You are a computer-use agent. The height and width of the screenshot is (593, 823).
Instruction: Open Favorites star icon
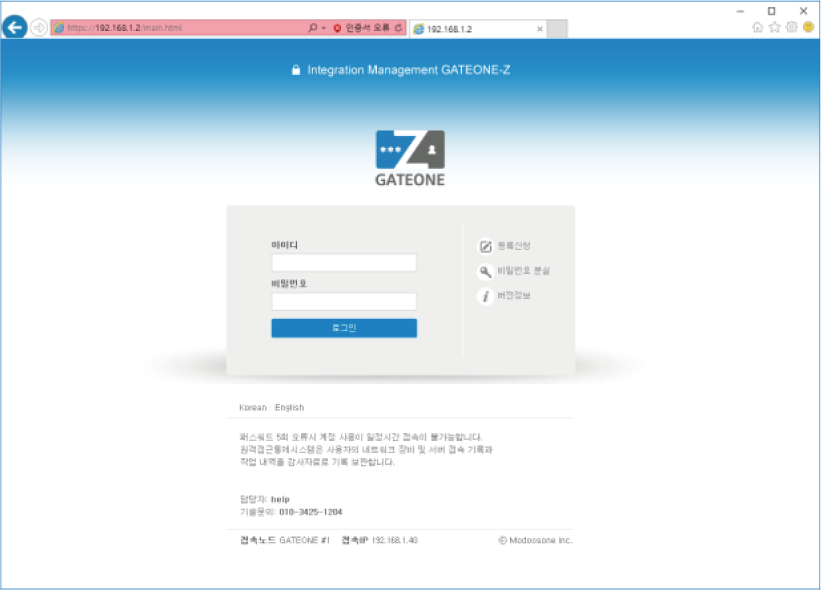[775, 27]
